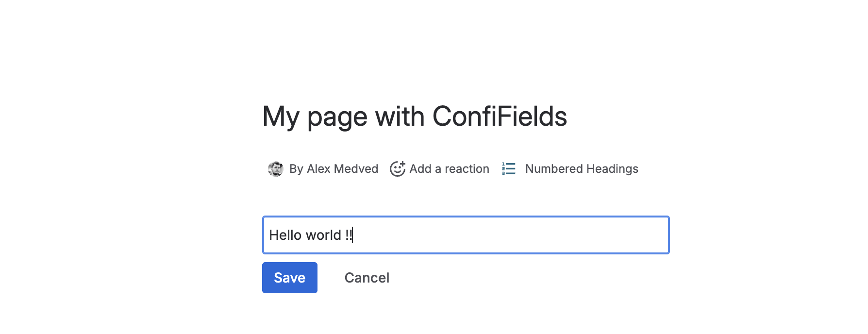Open the 'Numbered Headings' text link
Image resolution: width=868 pixels, height=334 pixels.
click(x=581, y=169)
